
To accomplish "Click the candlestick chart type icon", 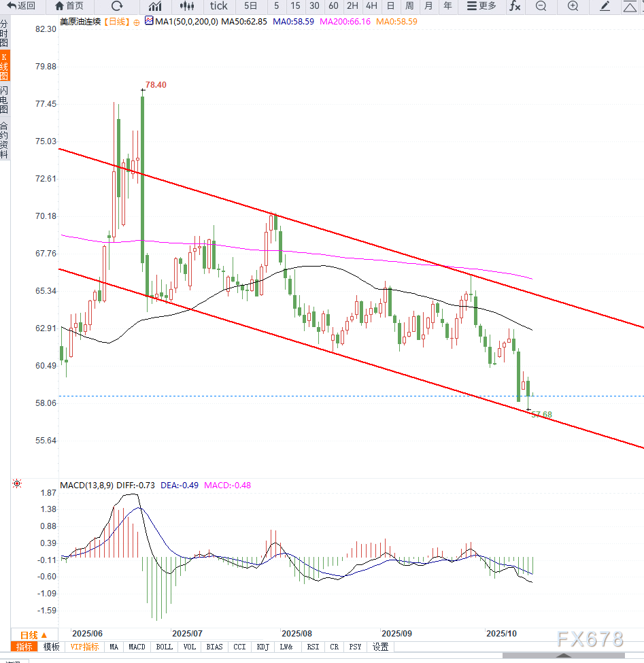I will point(187,6).
